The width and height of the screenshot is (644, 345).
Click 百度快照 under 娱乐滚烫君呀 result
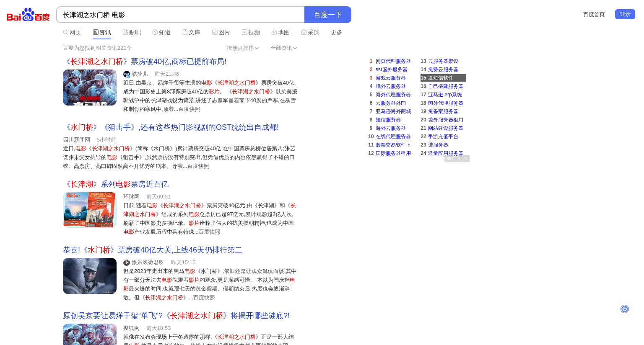204,298
